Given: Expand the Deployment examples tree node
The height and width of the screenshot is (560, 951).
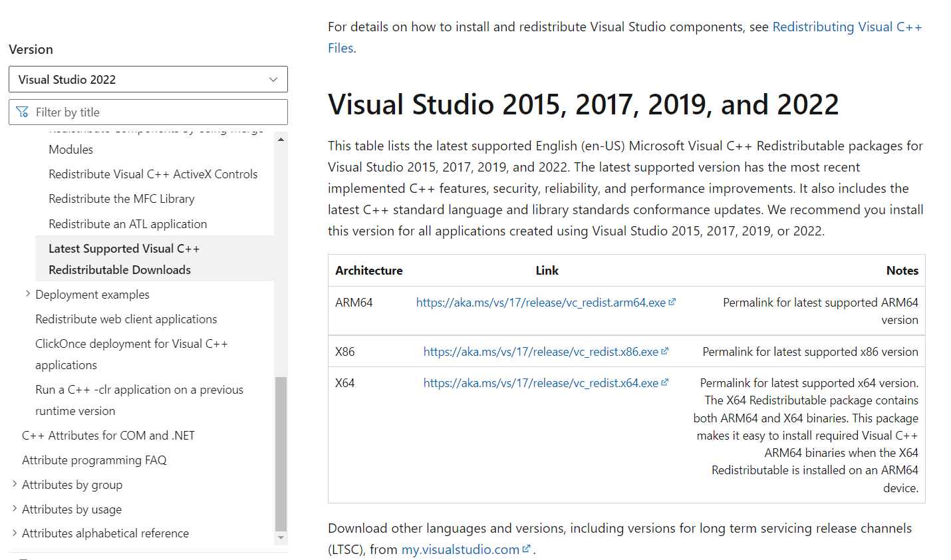Looking at the screenshot, I should point(28,294).
